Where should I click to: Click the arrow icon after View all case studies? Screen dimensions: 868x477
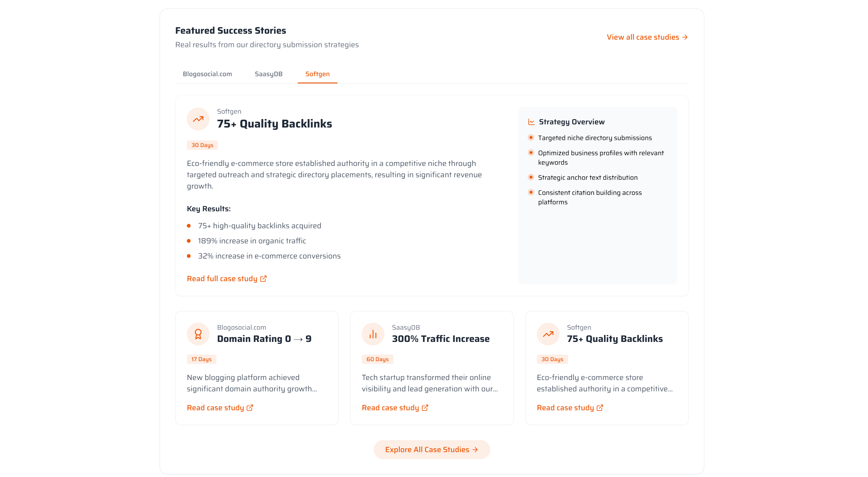pos(685,37)
